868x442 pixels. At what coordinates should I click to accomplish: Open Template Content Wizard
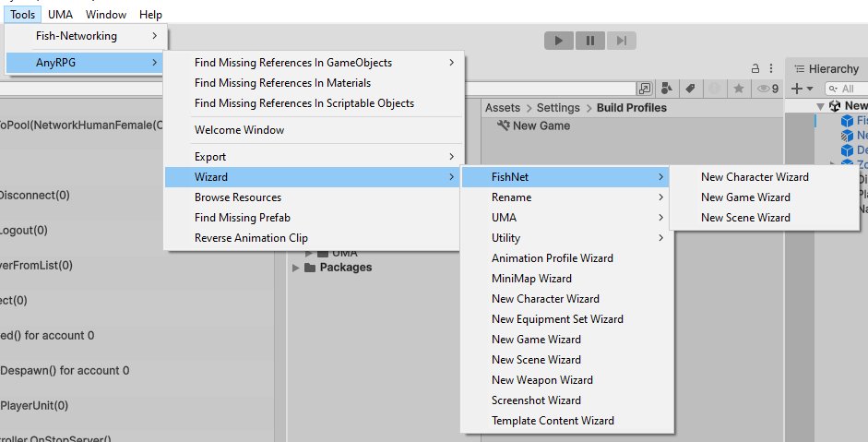point(567,421)
